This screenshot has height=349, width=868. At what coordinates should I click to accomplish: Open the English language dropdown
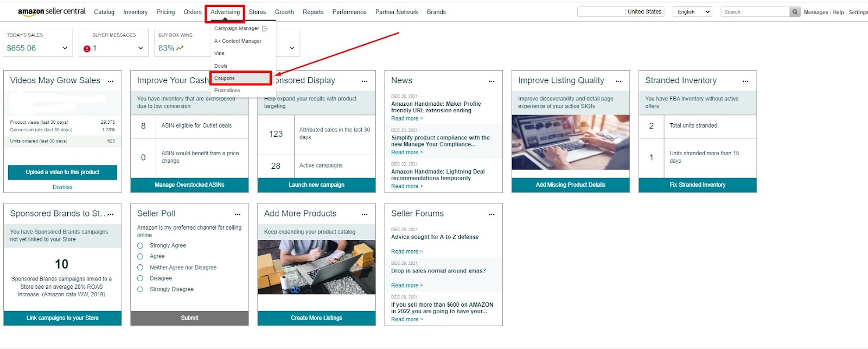click(692, 12)
